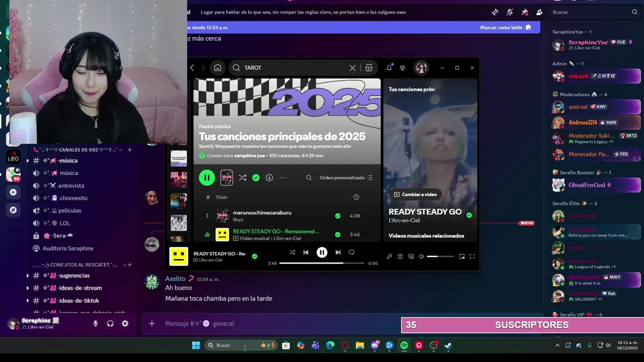This screenshot has width=644, height=362.
Task: Open Spotify Browse icon beside search
Action: click(369, 67)
